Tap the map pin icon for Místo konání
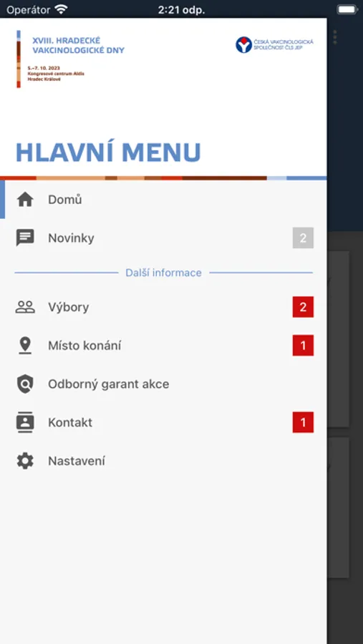363x644 pixels. coord(25,346)
